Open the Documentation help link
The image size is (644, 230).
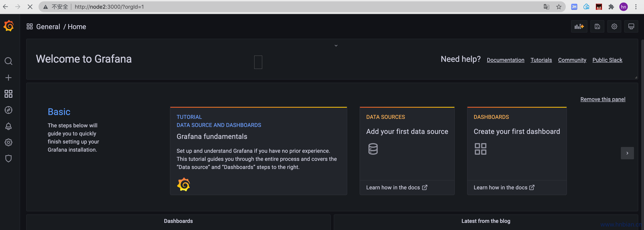(x=505, y=60)
